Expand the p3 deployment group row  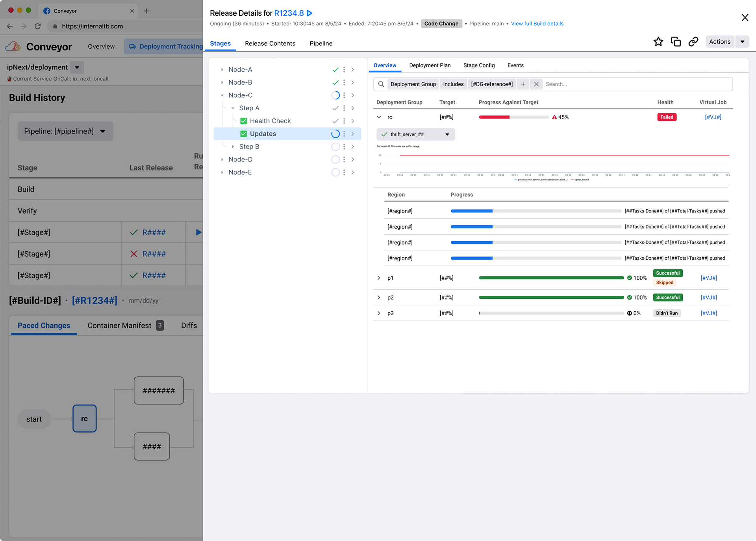point(379,313)
